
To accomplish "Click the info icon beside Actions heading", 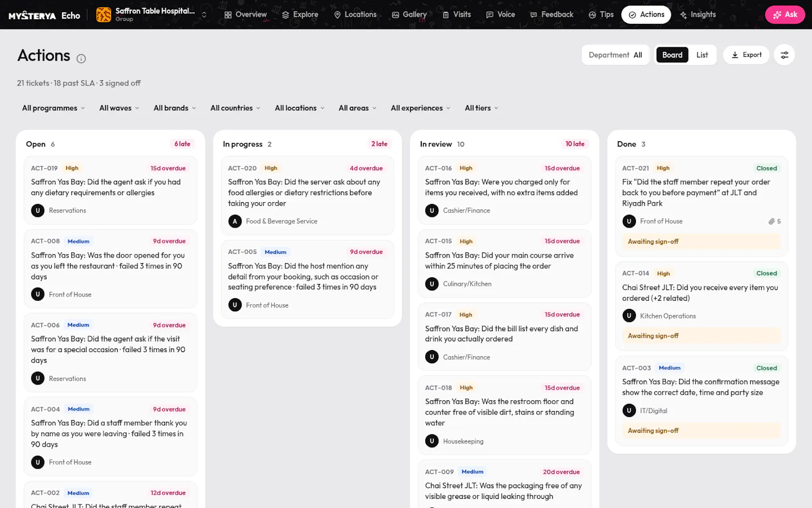I will 81,58.
